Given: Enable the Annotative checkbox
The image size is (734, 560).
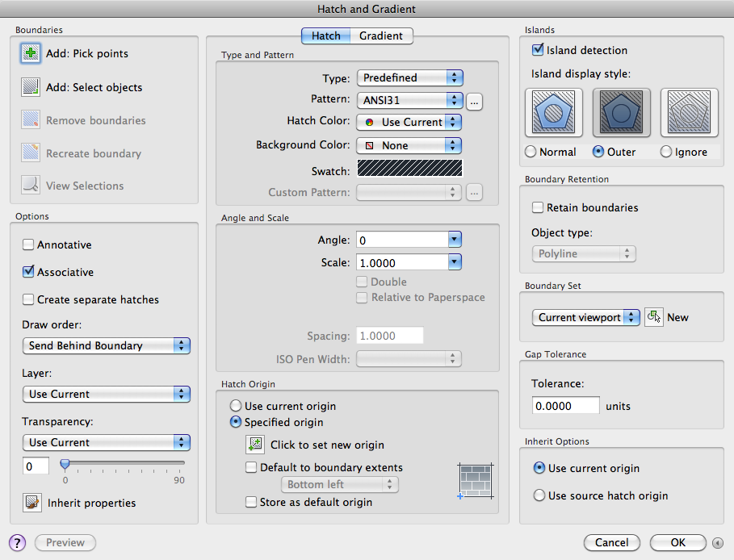Looking at the screenshot, I should 28,244.
